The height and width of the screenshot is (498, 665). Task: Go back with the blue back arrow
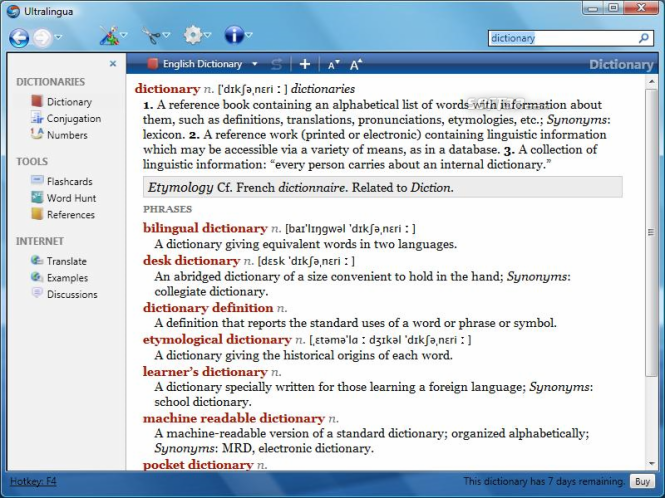point(19,38)
